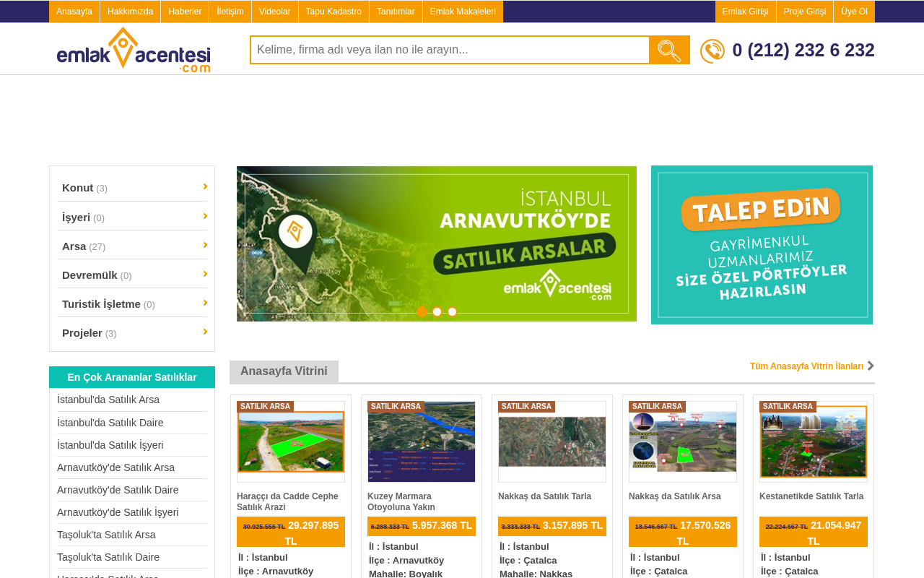This screenshot has height=578, width=924.
Task: Open the Tapu Kadastro menu item
Action: (x=334, y=12)
